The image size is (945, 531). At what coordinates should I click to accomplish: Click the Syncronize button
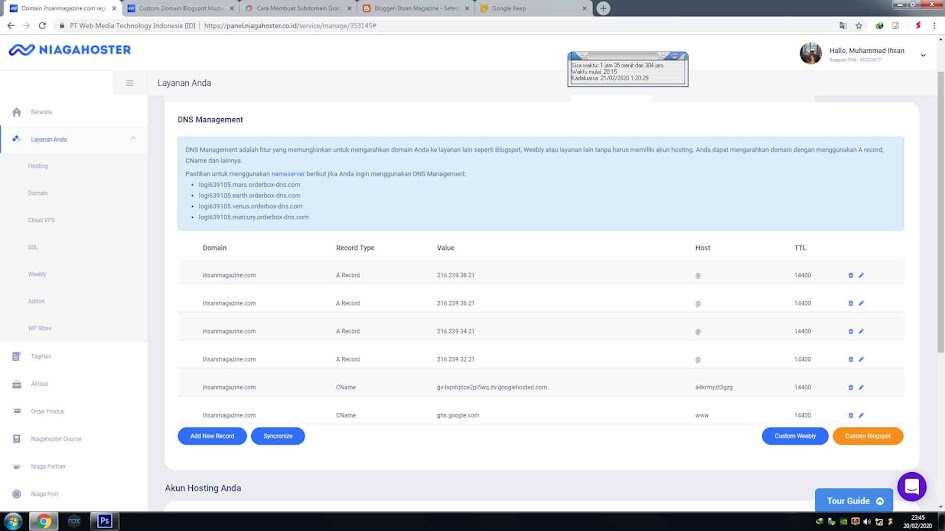coord(278,436)
